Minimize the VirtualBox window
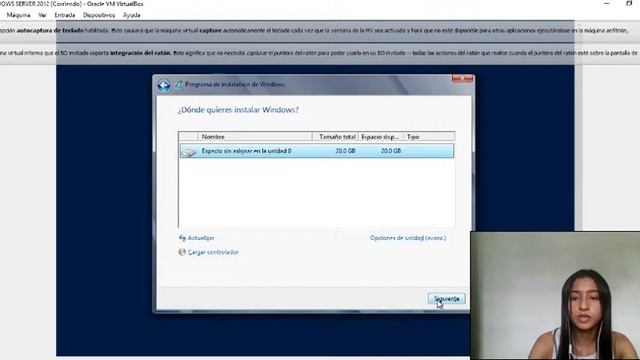Screen dimensions: 640x360 click(x=607, y=3)
